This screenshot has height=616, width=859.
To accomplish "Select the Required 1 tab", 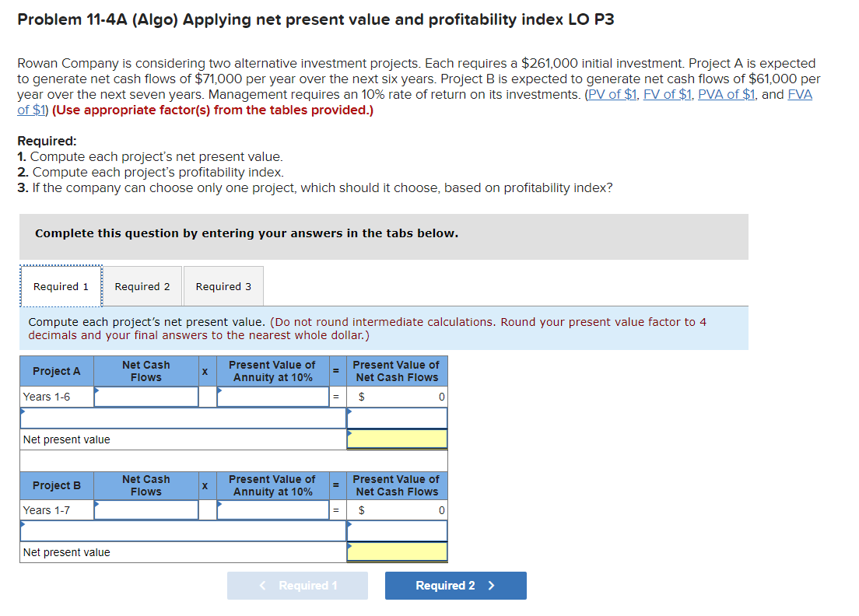I will tap(60, 286).
